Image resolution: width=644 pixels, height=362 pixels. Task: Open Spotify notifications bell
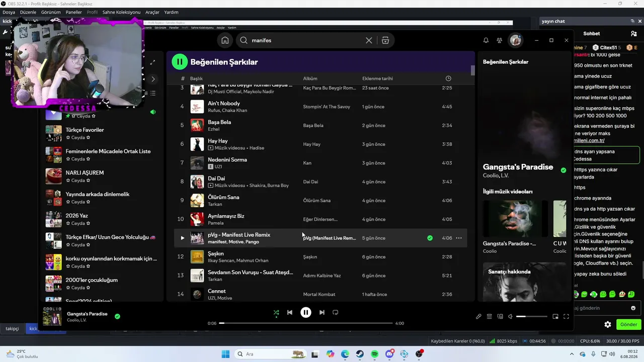(x=486, y=40)
